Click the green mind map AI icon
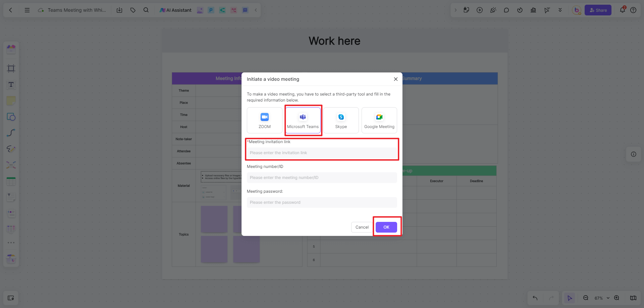 pos(222,10)
